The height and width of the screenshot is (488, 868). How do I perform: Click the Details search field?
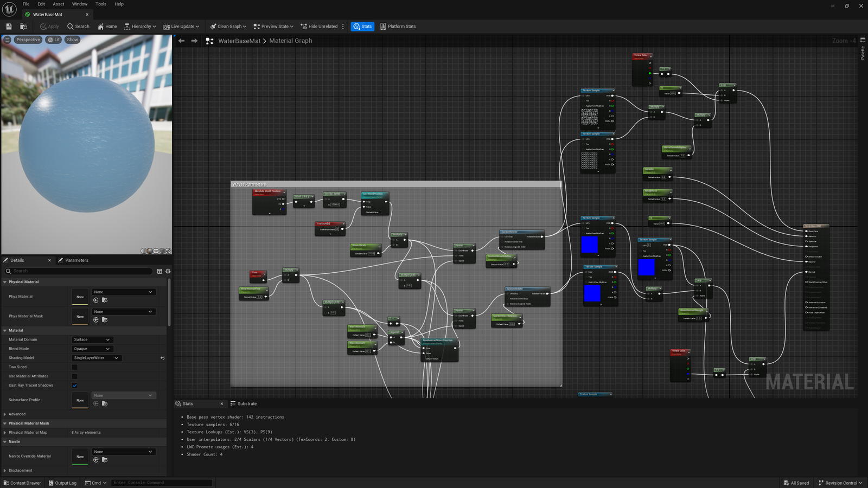coord(81,271)
